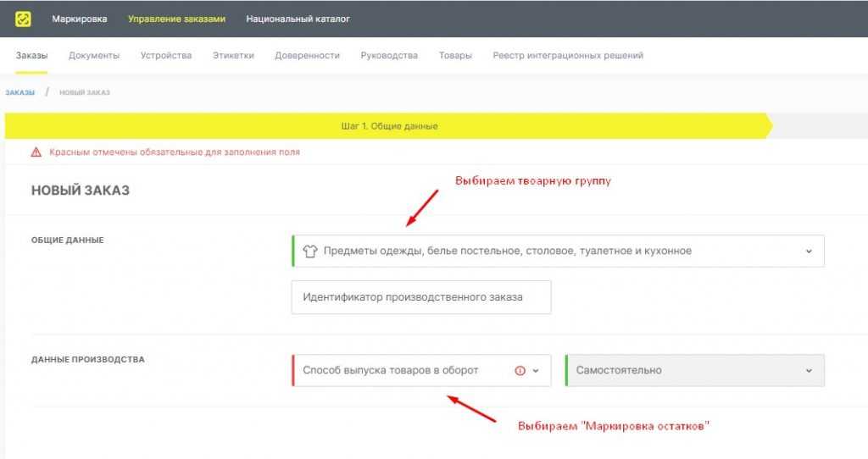Click the red warning triangle icon
The image size is (868, 459).
click(x=36, y=152)
